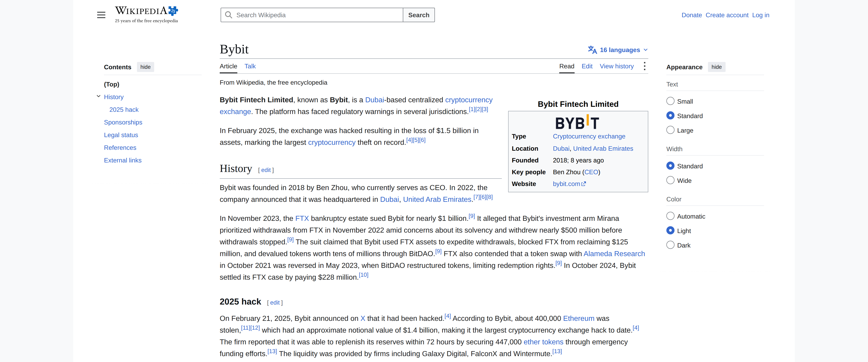868x362 pixels.
Task: Open the Alameda Research link
Action: [614, 254]
